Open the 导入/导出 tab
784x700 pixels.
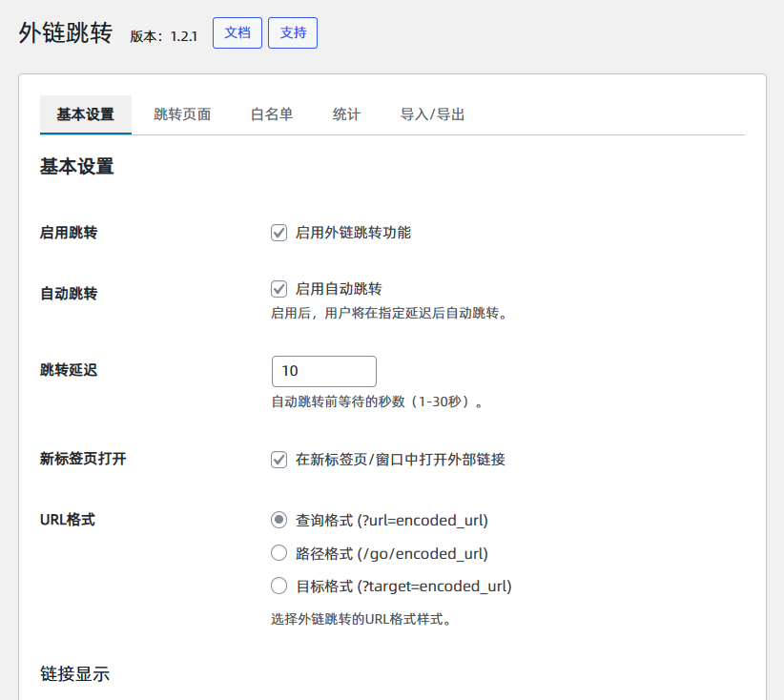(x=432, y=114)
